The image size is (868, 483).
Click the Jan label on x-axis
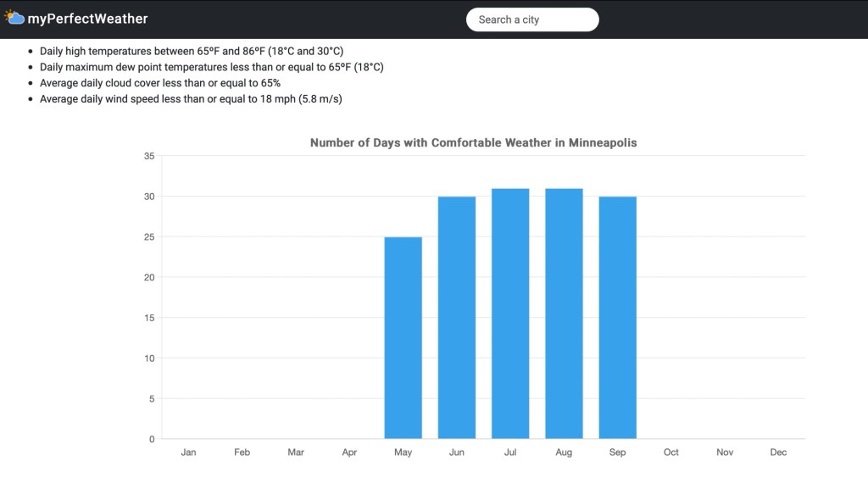coord(188,452)
